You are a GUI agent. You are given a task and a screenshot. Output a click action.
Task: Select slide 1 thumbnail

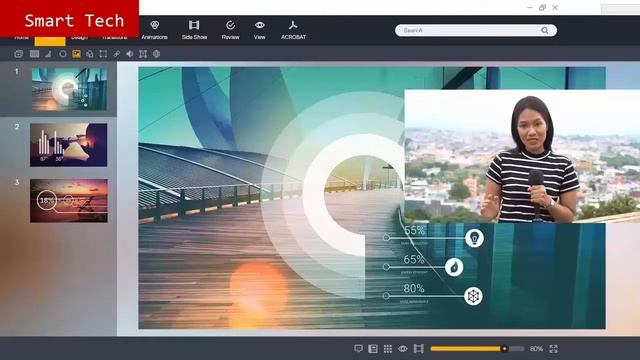tap(69, 89)
